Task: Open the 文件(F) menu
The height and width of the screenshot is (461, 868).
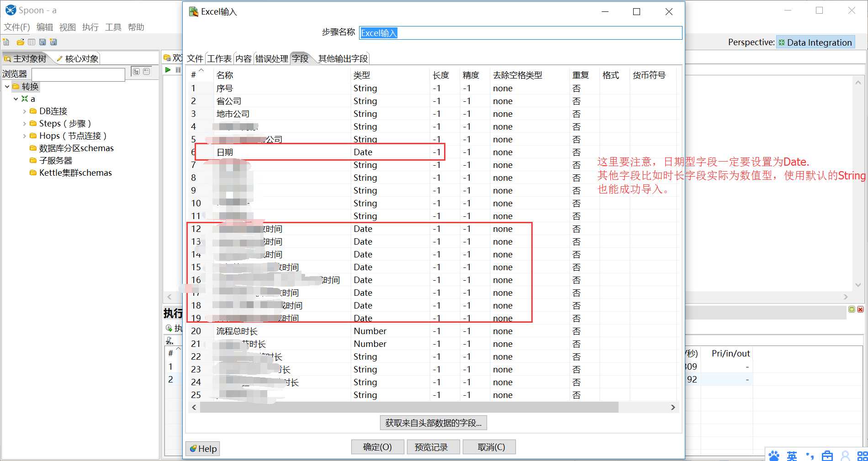Action: pos(17,27)
